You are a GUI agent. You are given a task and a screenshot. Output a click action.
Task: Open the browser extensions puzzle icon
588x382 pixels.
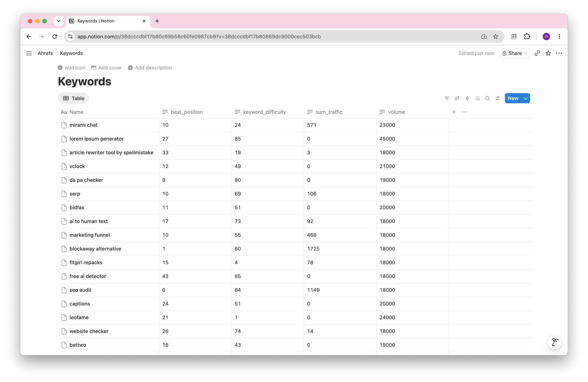point(527,37)
